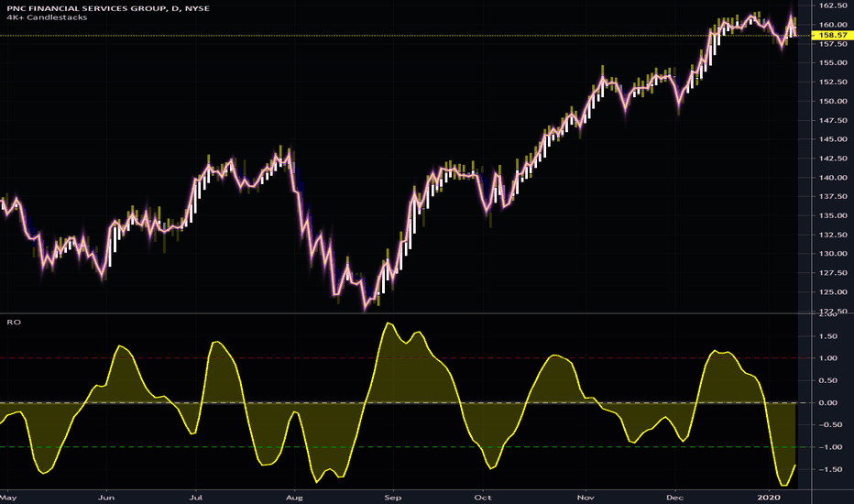This screenshot has height=504, width=854.
Task: Click the 125.00 level on the price scale
Action: (833, 292)
